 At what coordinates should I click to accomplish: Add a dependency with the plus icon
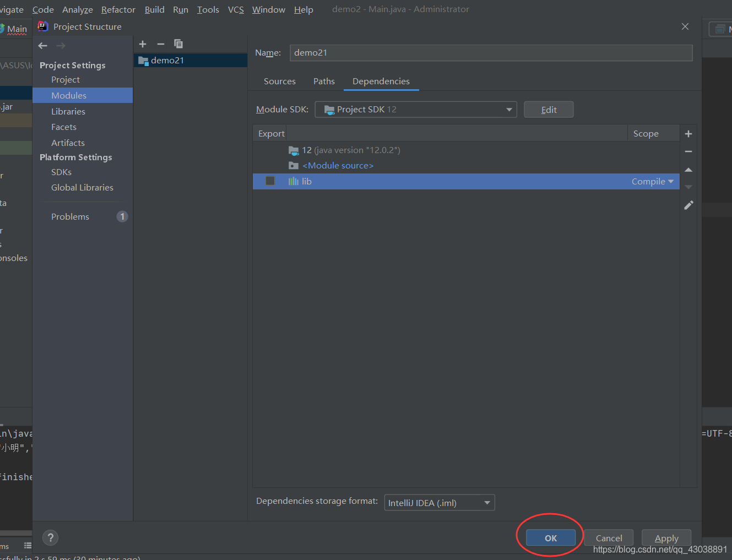[x=688, y=134]
